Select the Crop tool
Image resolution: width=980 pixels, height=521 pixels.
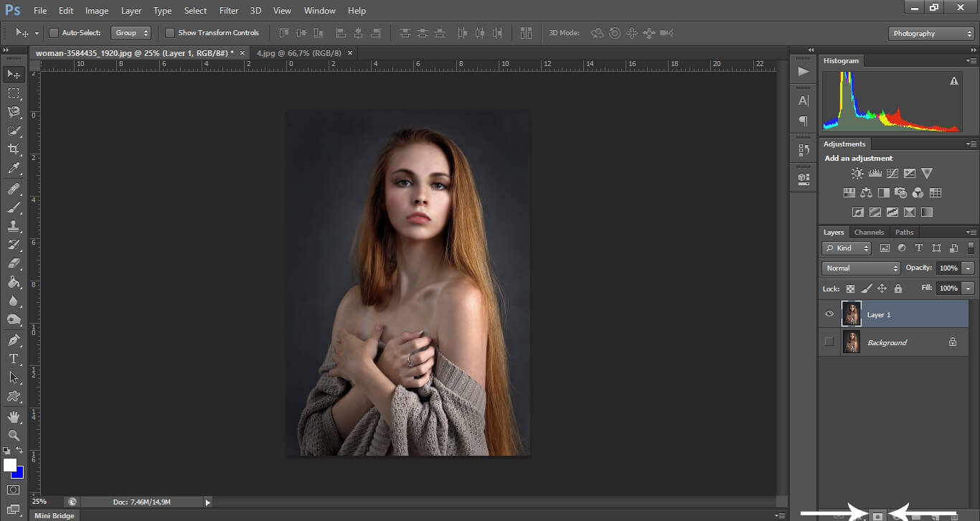coord(14,149)
